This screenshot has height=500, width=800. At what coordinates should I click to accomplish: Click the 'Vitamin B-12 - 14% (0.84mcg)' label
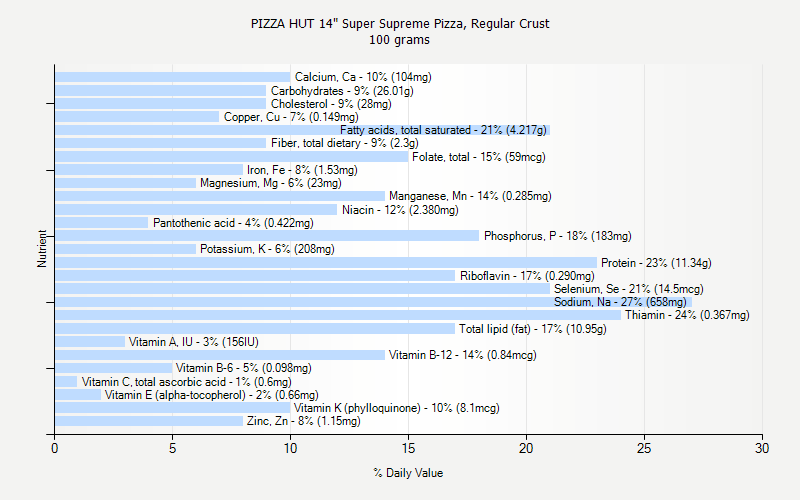463,355
